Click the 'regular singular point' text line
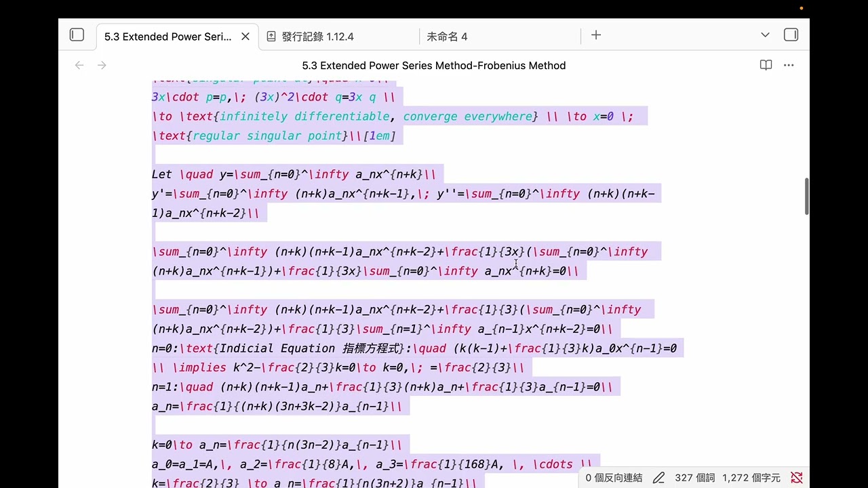Screen dimensions: 868x488 click(273, 136)
